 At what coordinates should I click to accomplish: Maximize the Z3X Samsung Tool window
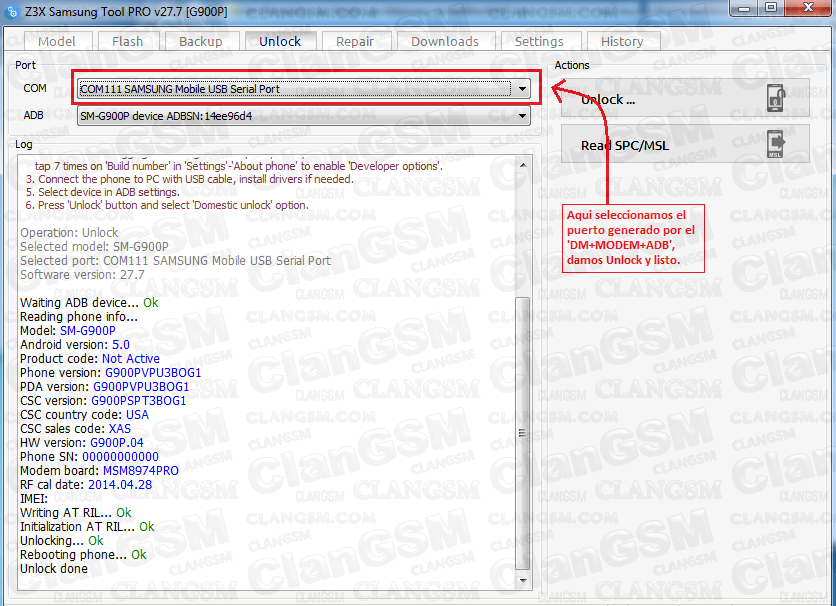(771, 8)
